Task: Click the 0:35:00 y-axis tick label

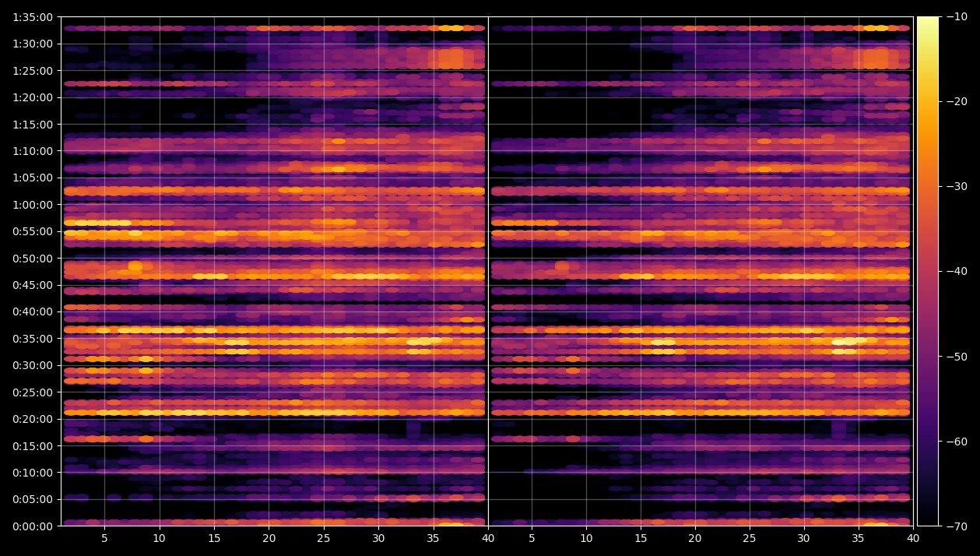Action: coord(33,339)
